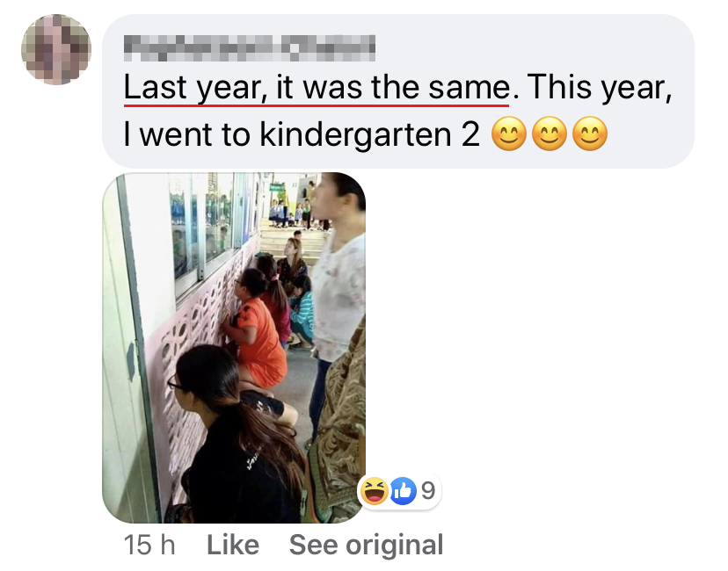This screenshot has width=728, height=571.
Task: Select See original to view untranslated text
Action: click(x=366, y=545)
